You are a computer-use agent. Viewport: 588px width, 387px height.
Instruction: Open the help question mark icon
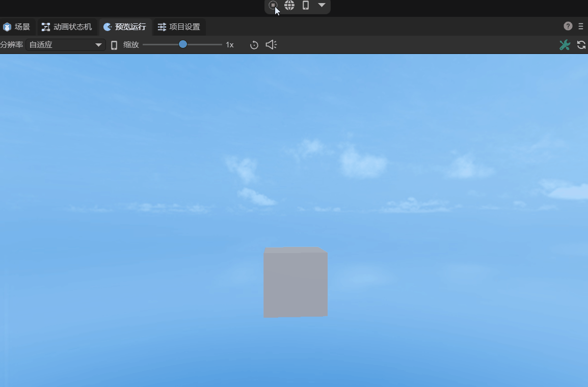click(x=568, y=26)
